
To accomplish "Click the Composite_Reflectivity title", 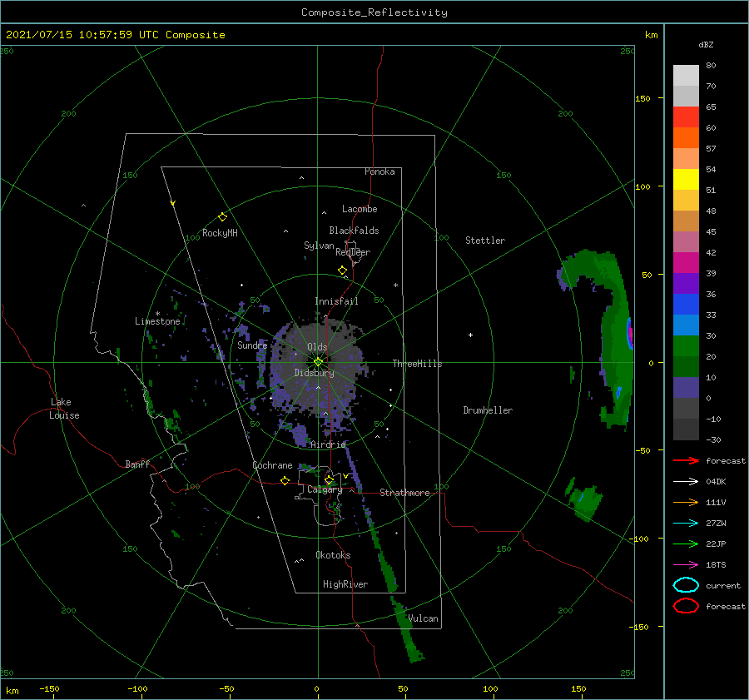I will coord(374,12).
